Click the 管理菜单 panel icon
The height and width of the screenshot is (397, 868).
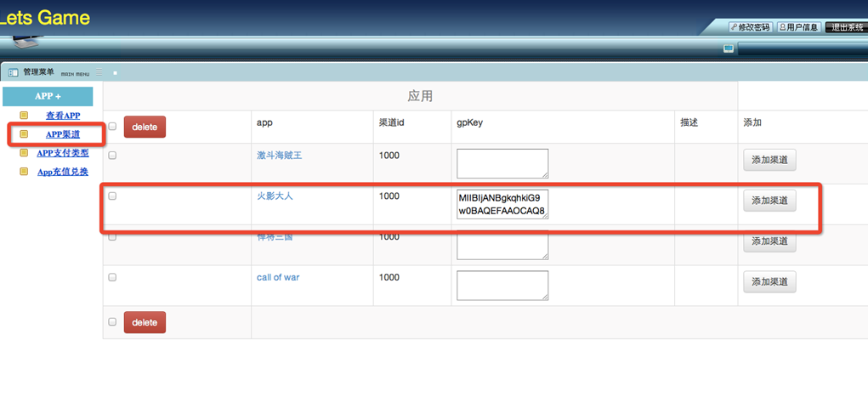coord(13,73)
